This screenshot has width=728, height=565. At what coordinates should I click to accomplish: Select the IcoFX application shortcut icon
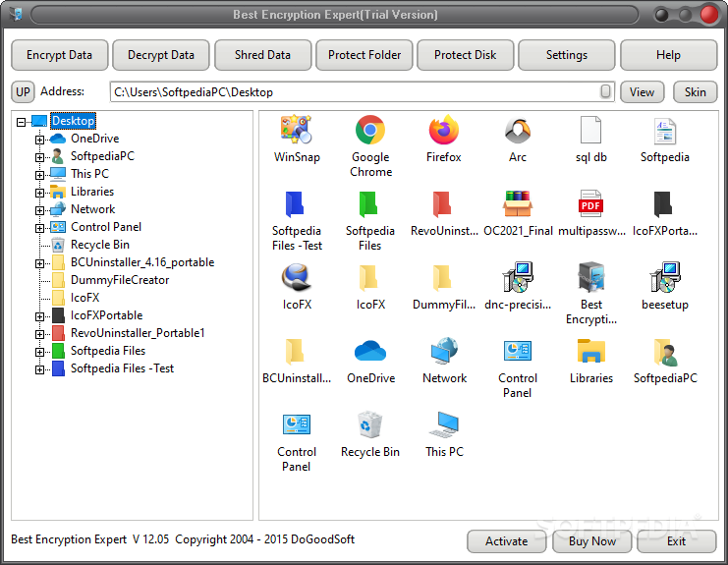point(297,277)
